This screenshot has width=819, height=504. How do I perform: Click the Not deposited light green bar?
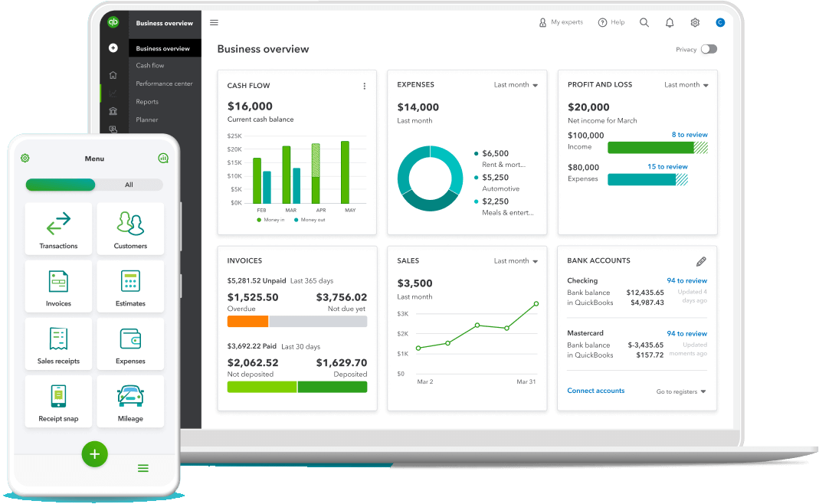click(x=262, y=387)
